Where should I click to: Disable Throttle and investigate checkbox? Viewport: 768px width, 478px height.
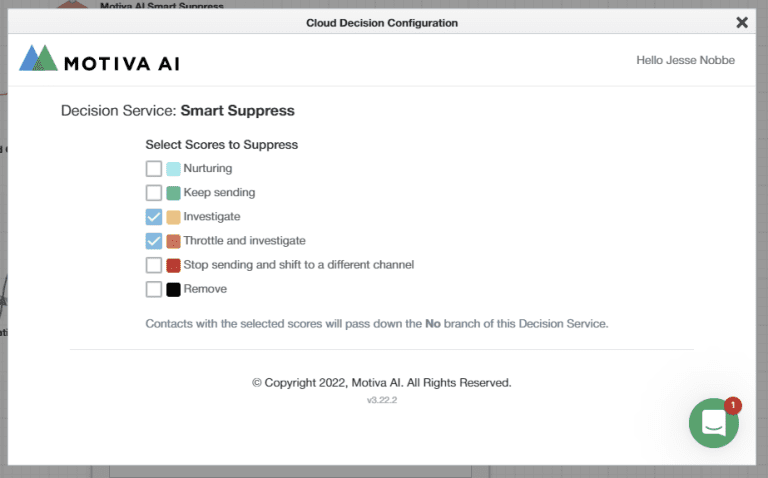(x=154, y=241)
